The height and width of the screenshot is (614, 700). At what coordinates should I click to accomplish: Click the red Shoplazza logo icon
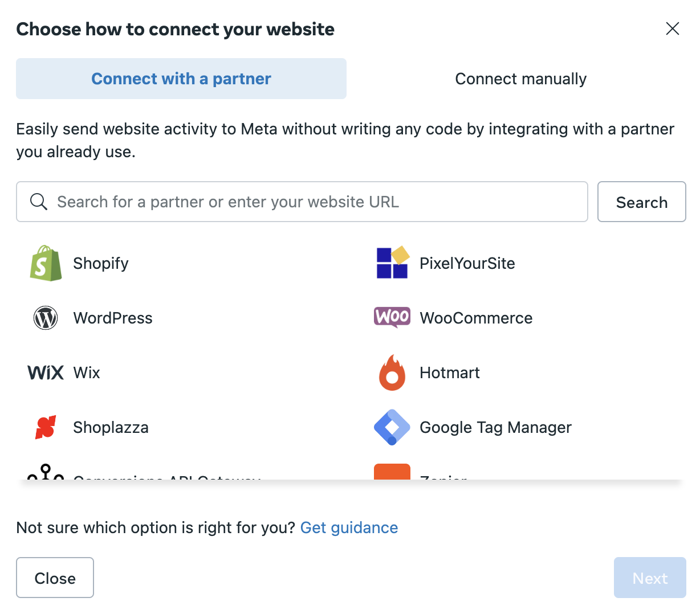pos(46,427)
